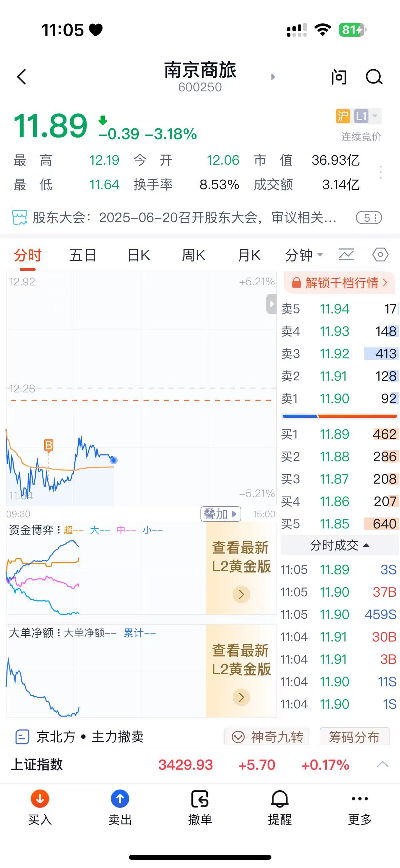Screen dimensions: 400x868
Task: Tap the 小 small funds legend
Action: 152,530
